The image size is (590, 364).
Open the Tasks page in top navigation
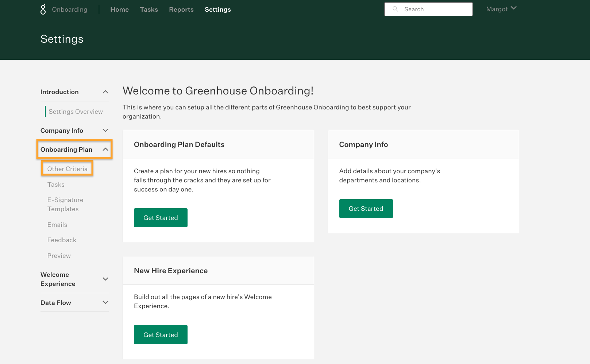coord(149,9)
